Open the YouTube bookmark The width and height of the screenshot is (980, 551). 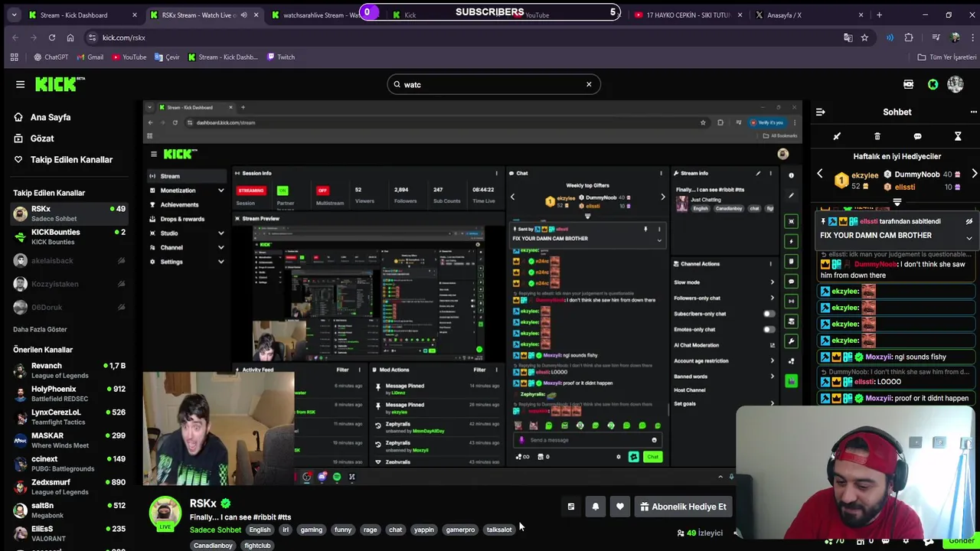(129, 57)
